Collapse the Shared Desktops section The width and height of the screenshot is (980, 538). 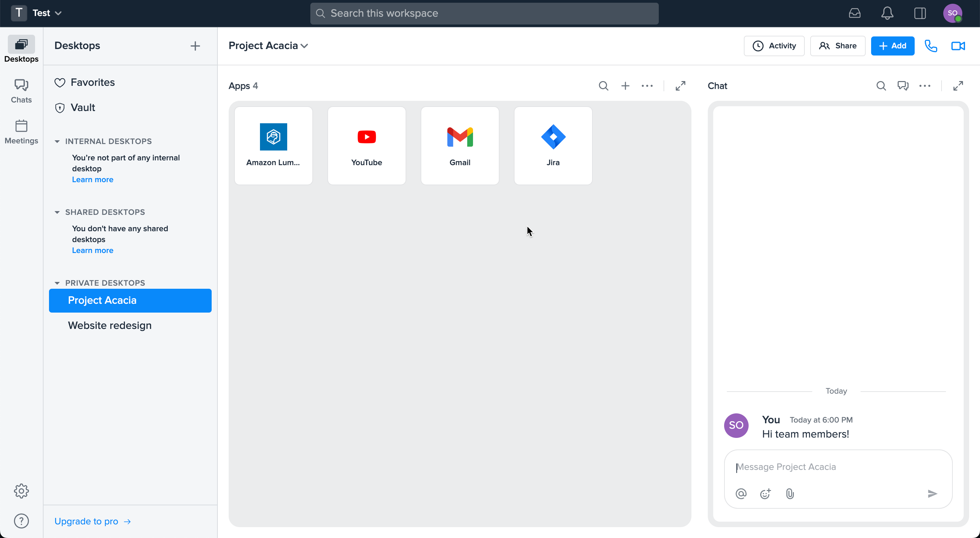(57, 212)
